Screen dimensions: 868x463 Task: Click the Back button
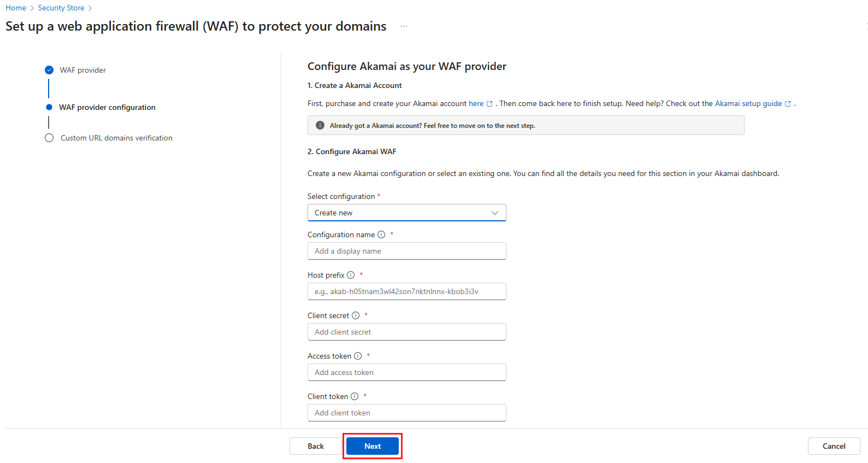click(316, 446)
